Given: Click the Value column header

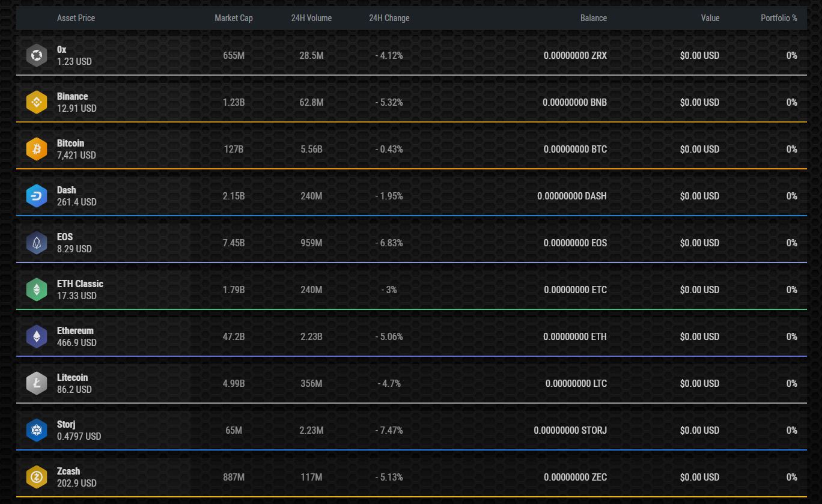Looking at the screenshot, I should 710,18.
